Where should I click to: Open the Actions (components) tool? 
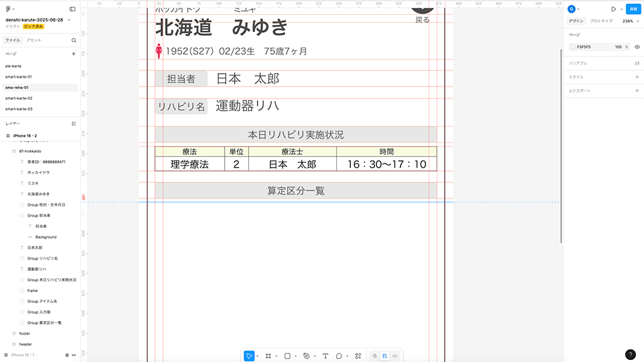(358, 356)
